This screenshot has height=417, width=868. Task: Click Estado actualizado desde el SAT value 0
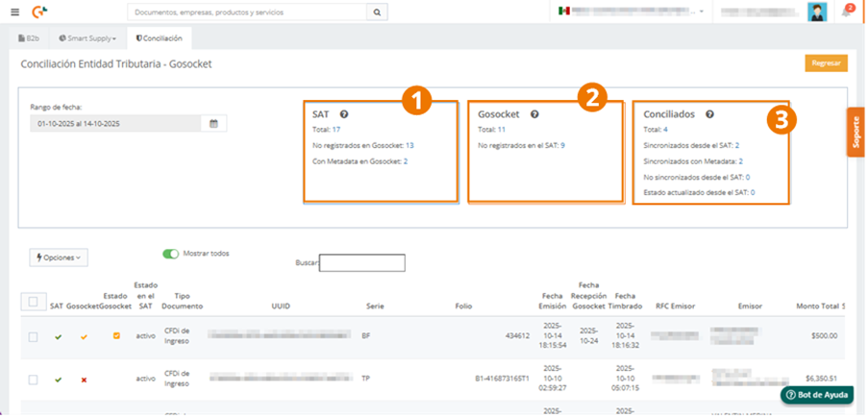pyautogui.click(x=753, y=192)
